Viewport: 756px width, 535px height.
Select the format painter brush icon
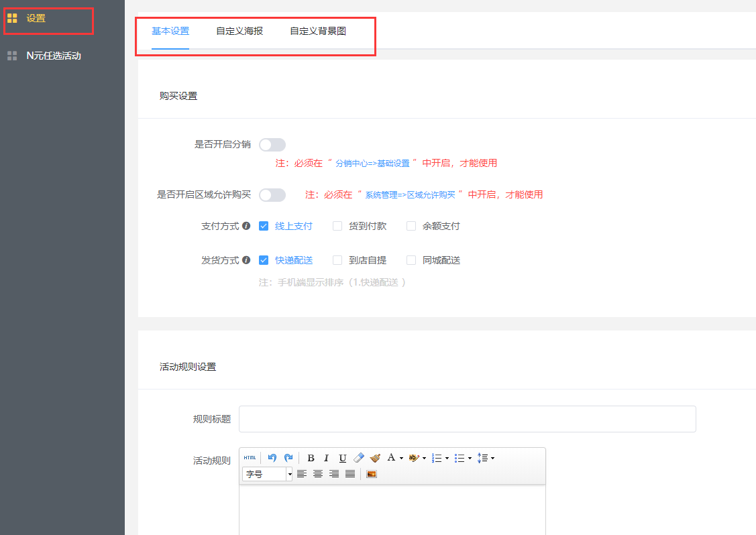[375, 458]
